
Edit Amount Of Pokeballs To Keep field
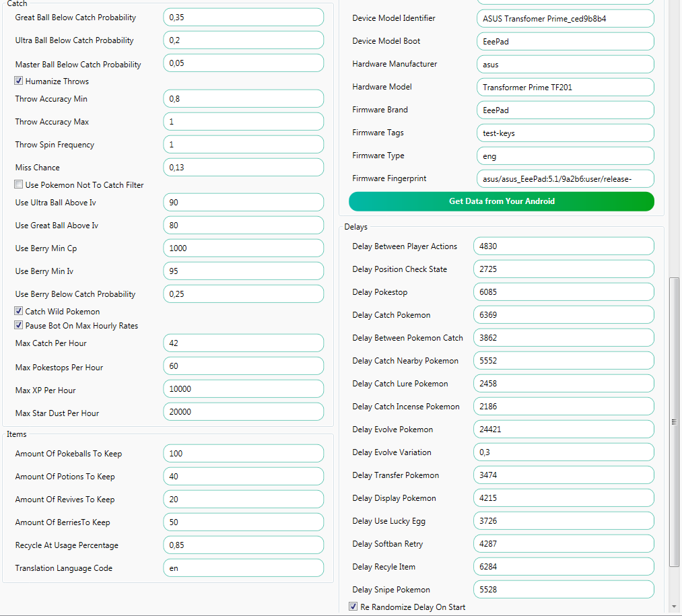pyautogui.click(x=244, y=453)
